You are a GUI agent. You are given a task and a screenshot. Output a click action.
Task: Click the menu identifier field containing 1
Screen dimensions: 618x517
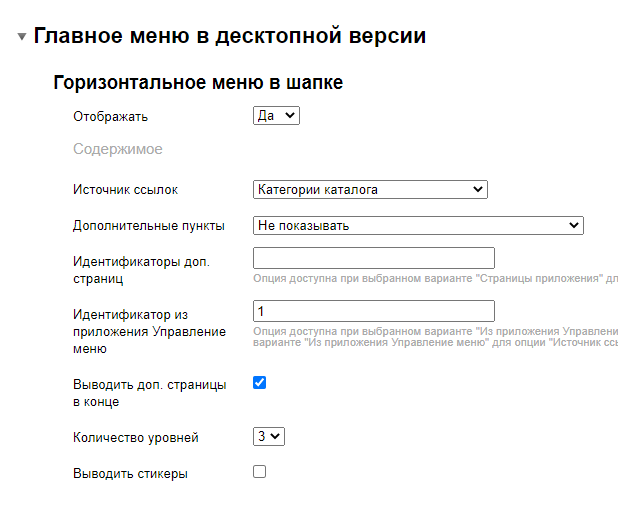374,311
